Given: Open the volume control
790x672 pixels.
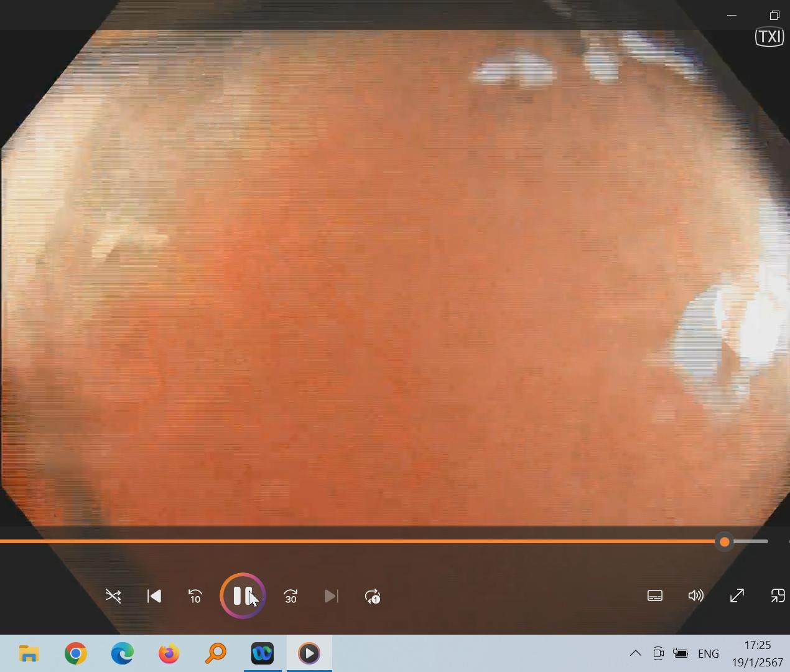Looking at the screenshot, I should [x=696, y=596].
